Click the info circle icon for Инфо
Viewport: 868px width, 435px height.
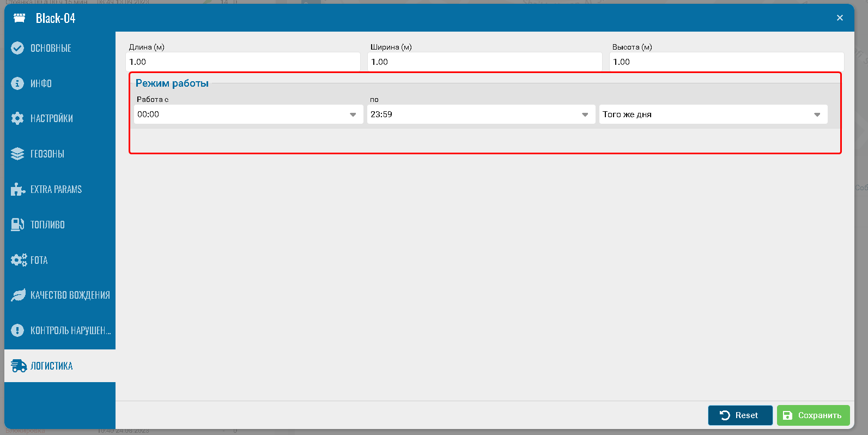pyautogui.click(x=17, y=83)
